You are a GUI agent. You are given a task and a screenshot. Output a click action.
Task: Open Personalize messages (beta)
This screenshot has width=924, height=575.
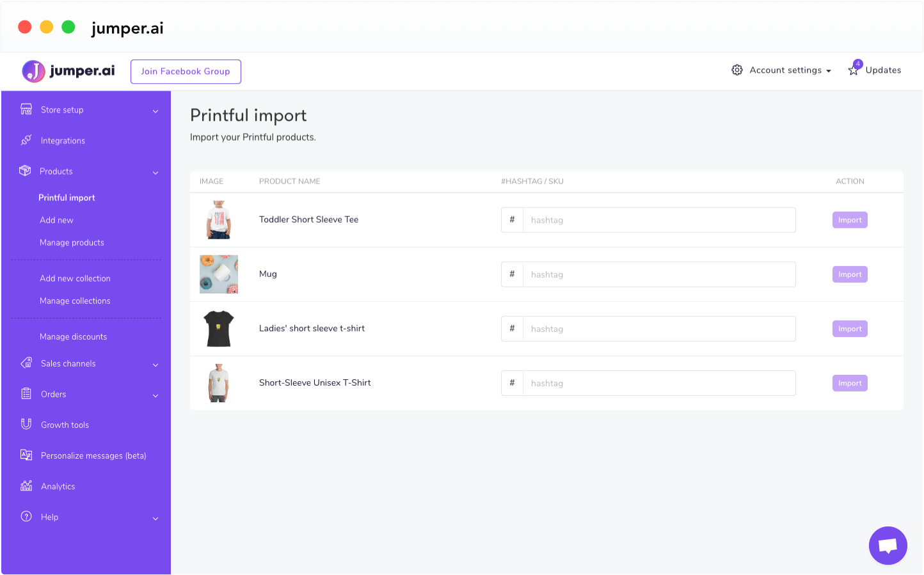pyautogui.click(x=93, y=455)
